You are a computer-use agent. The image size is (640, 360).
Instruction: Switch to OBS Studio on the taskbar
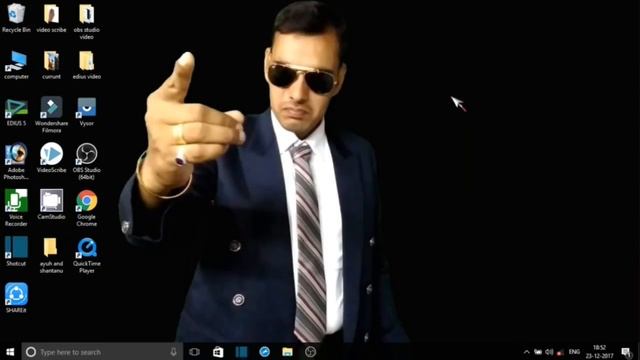coord(310,352)
